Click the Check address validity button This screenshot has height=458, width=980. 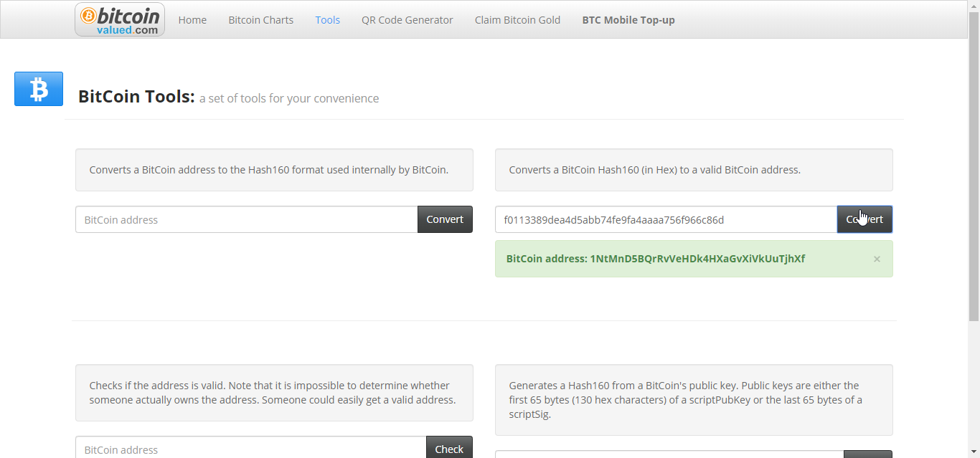pos(449,449)
